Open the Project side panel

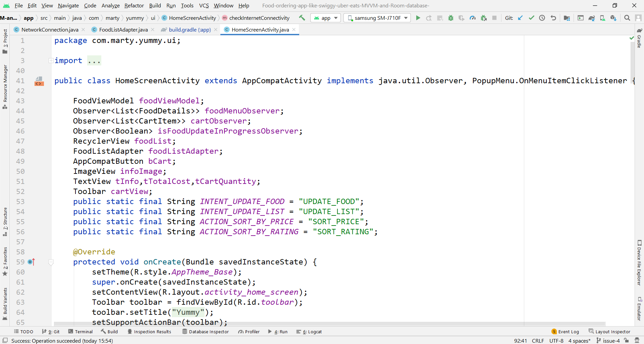[5, 41]
